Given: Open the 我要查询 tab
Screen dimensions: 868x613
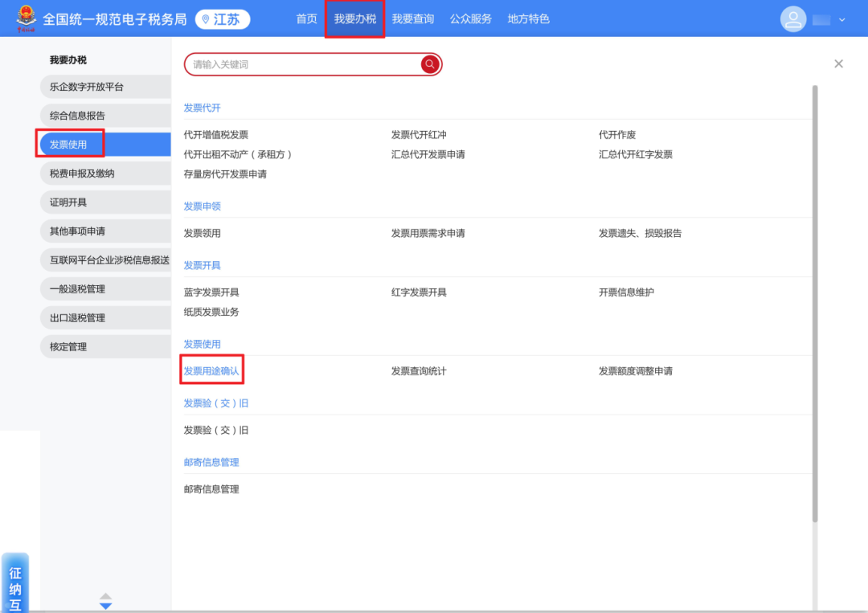Looking at the screenshot, I should tap(413, 18).
